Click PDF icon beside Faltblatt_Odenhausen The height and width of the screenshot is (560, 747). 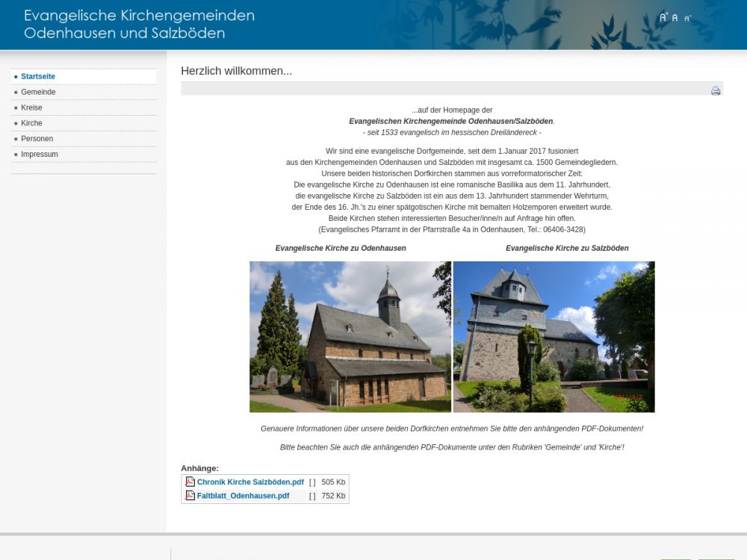point(190,496)
